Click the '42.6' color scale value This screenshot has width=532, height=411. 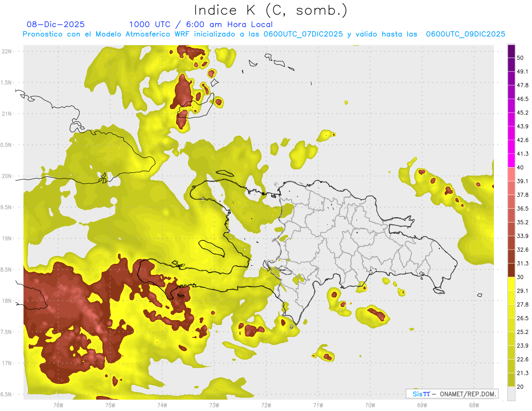click(523, 141)
